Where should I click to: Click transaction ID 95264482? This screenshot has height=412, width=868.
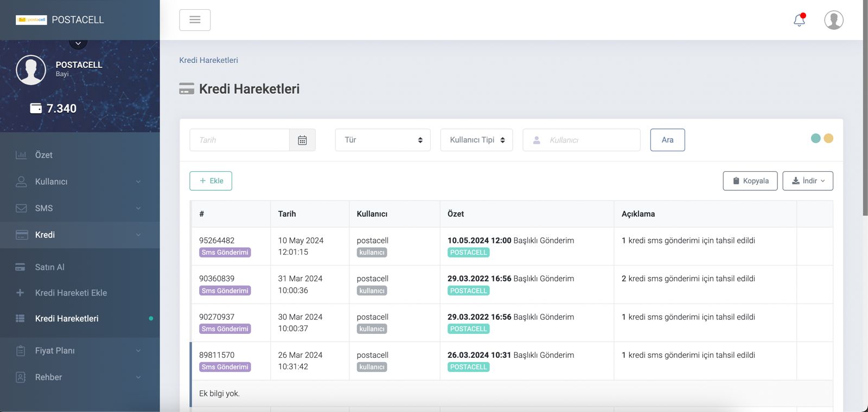217,241
